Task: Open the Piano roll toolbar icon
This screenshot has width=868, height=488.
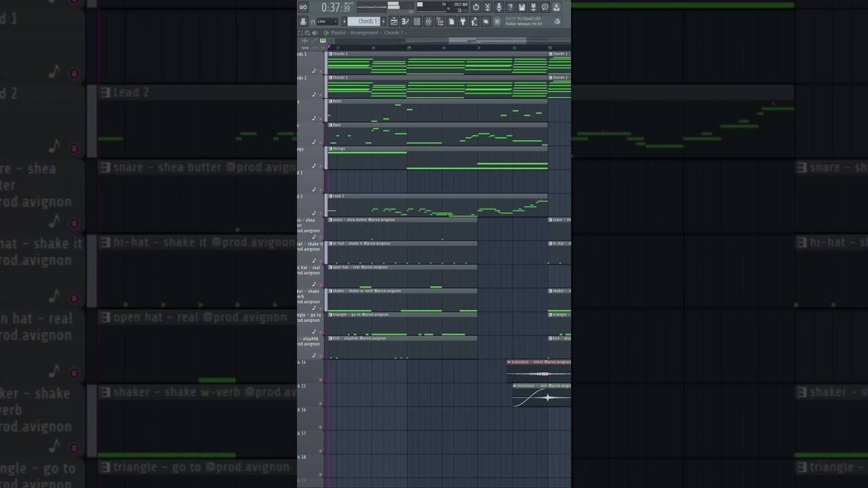Action: coord(406,22)
